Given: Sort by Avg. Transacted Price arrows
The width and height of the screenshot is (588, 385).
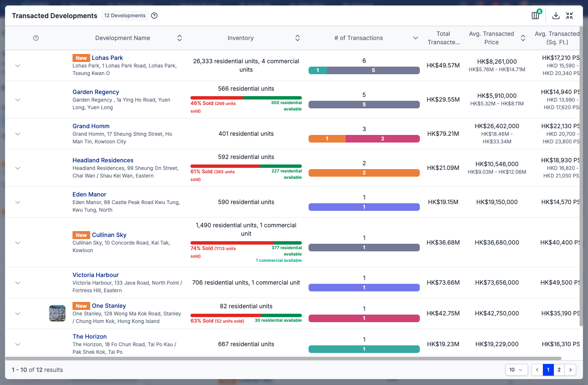Looking at the screenshot, I should 523,38.
